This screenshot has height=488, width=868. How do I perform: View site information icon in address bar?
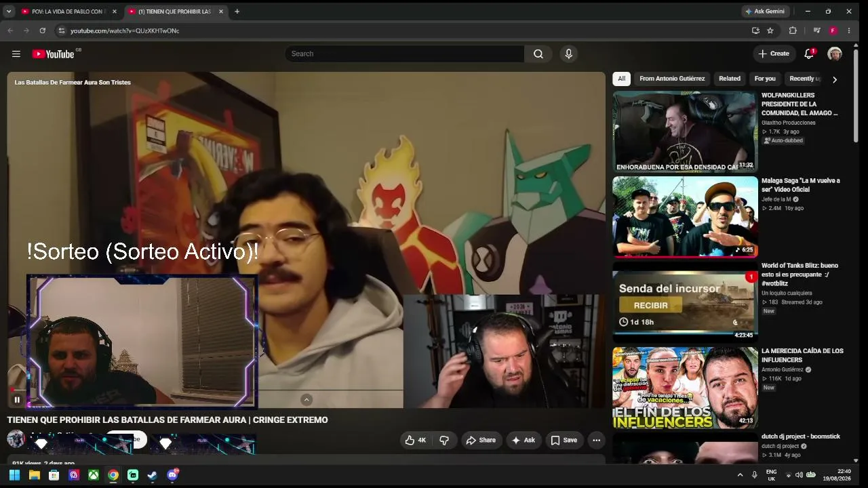(x=61, y=30)
